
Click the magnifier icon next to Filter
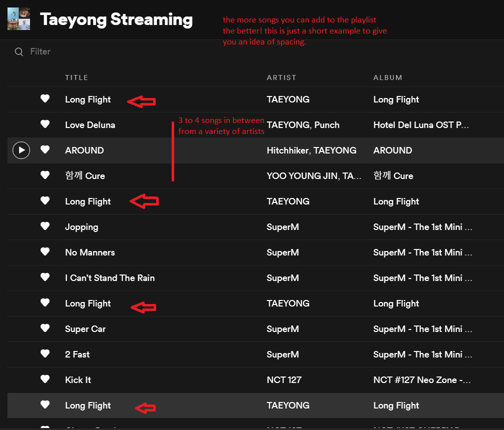click(19, 51)
